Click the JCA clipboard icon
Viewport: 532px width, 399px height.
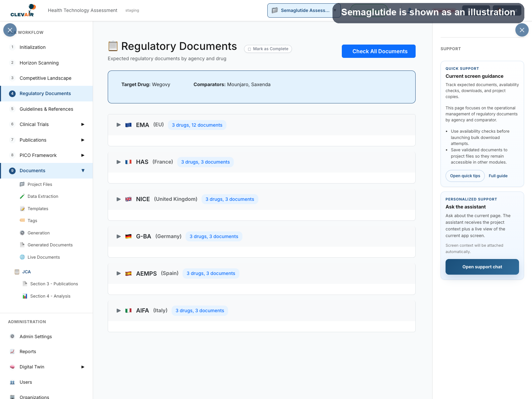[17, 272]
